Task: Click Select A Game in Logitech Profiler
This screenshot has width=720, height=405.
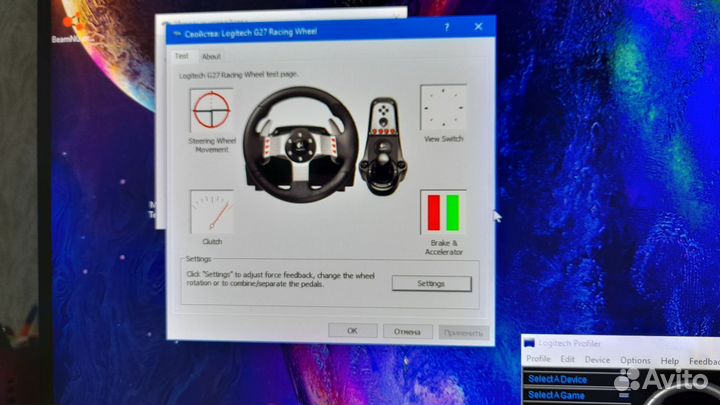Action: [x=556, y=395]
